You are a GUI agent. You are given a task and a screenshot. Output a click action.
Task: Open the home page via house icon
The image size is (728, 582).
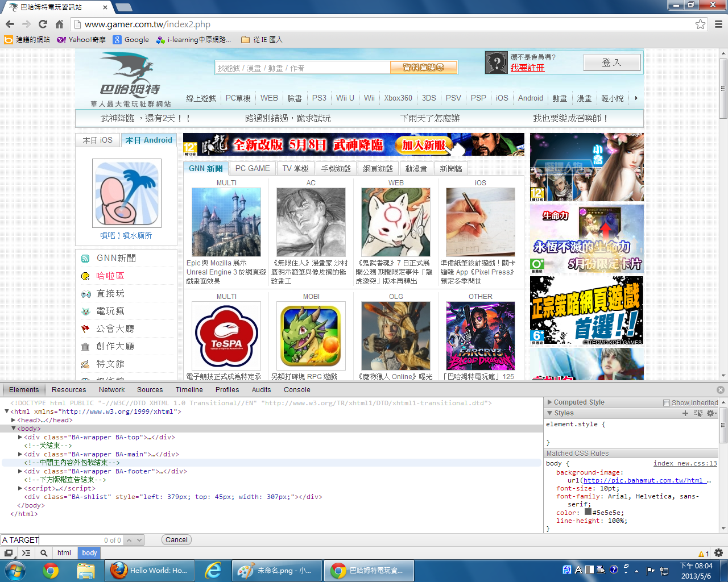[59, 24]
